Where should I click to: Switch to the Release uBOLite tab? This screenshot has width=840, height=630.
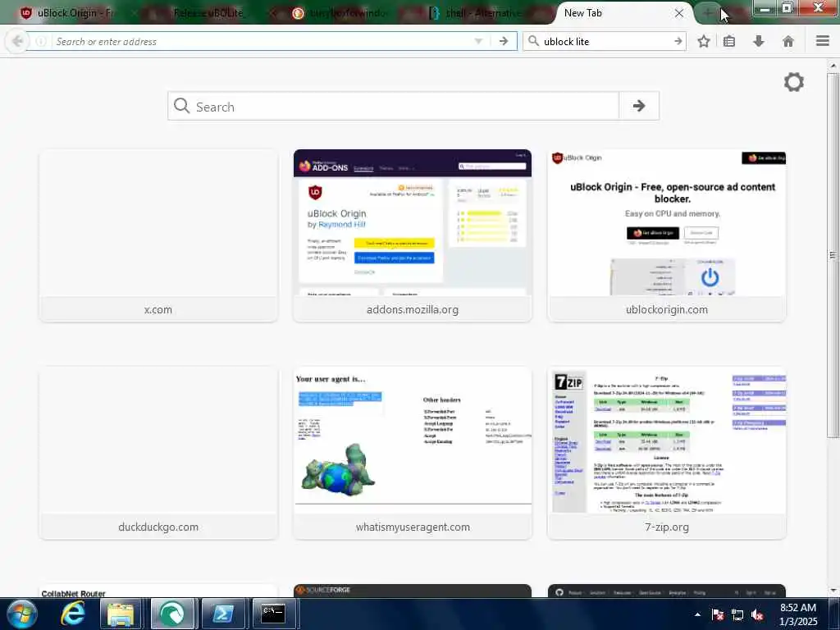(208, 13)
